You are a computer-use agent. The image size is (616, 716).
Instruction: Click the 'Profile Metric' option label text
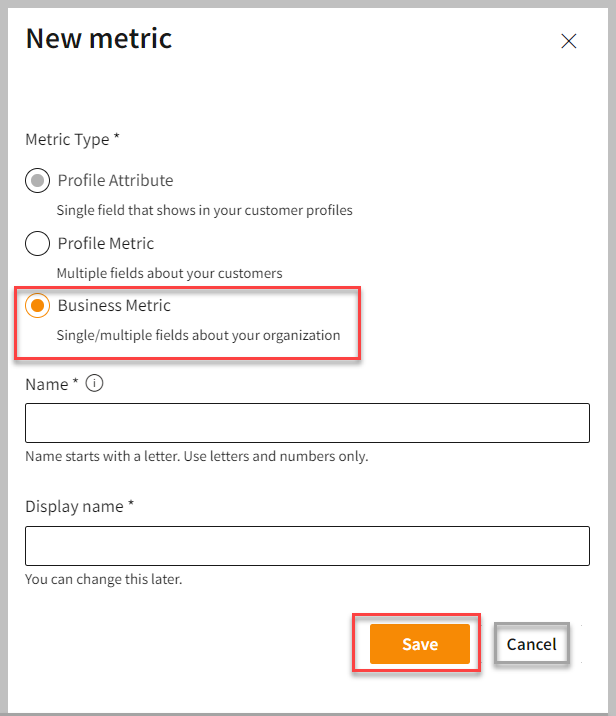click(x=106, y=243)
